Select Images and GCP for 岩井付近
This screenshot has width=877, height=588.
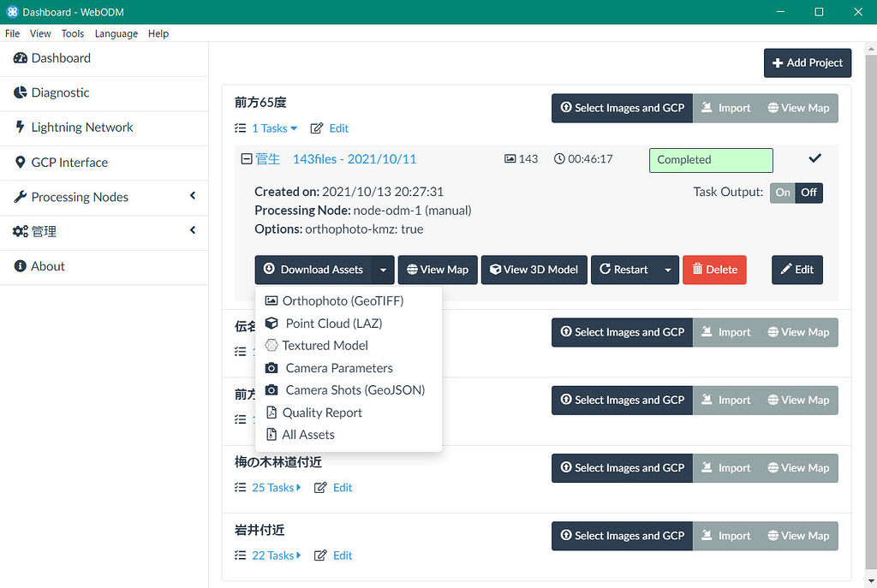click(622, 536)
